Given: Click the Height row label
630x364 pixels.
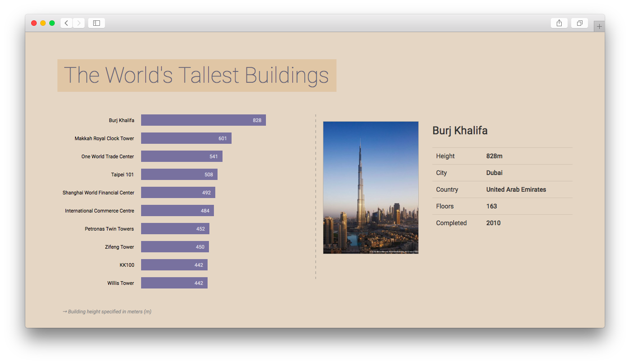Looking at the screenshot, I should tap(445, 156).
